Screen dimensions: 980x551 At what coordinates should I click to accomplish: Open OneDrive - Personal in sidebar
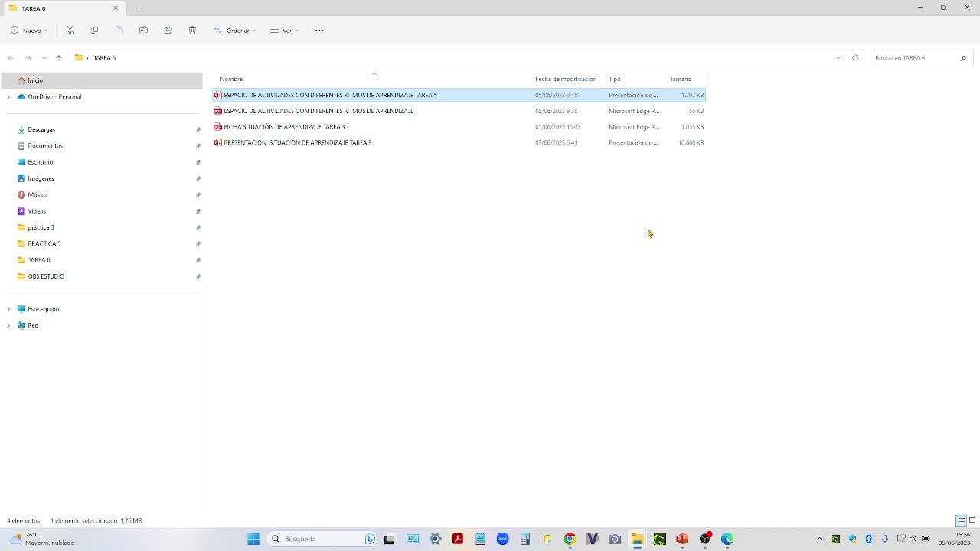(x=54, y=97)
